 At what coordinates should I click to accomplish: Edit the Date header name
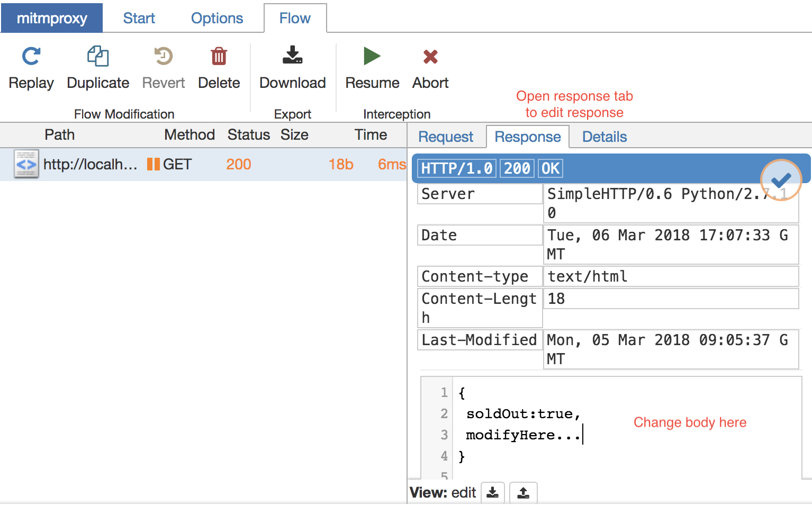[x=480, y=235]
